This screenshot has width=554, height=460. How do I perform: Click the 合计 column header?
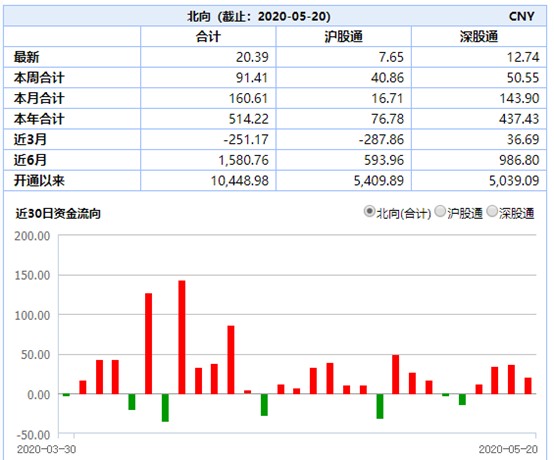click(208, 36)
